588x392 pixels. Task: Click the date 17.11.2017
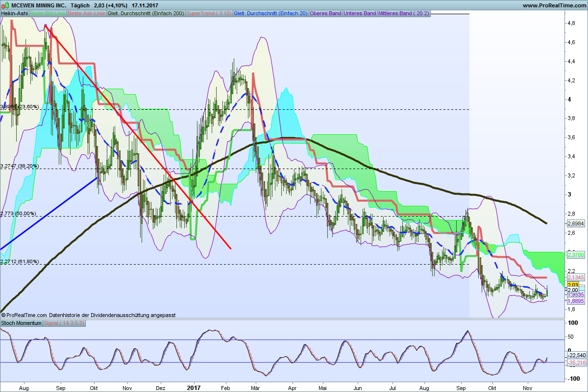tap(145, 5)
